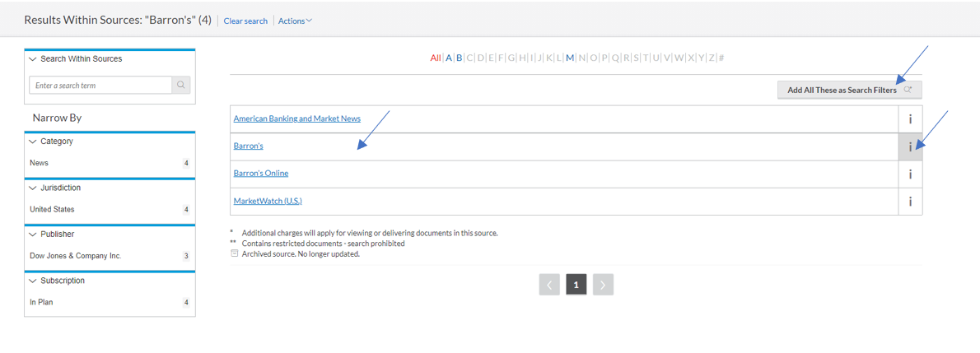This screenshot has height=353, width=980.
Task: Collapse the Category filter section
Action: point(33,142)
